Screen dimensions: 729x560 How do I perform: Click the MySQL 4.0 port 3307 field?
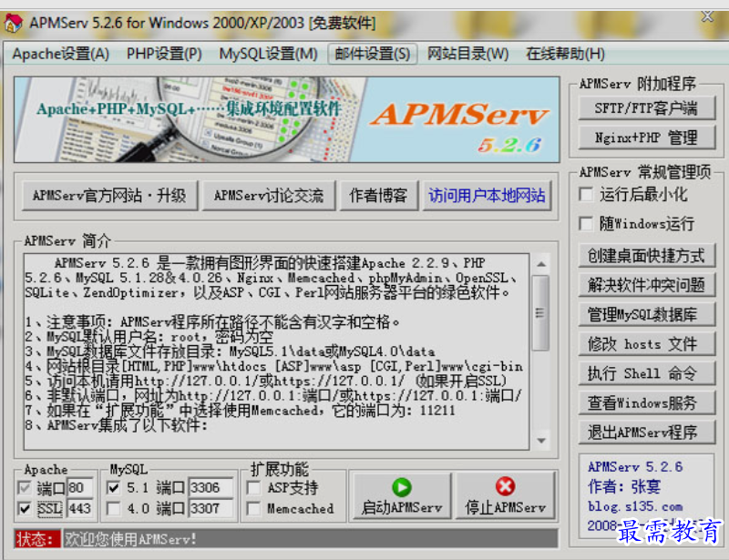tap(210, 508)
